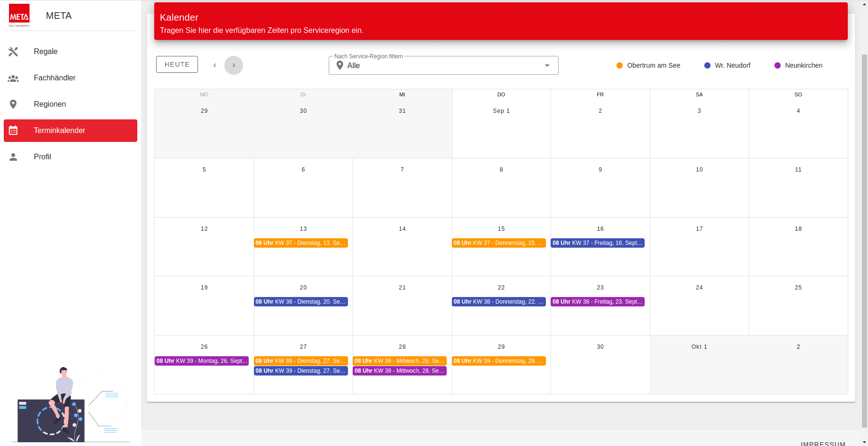868x446 pixels.
Task: Click the Terminkalender calendar icon
Action: (13, 131)
